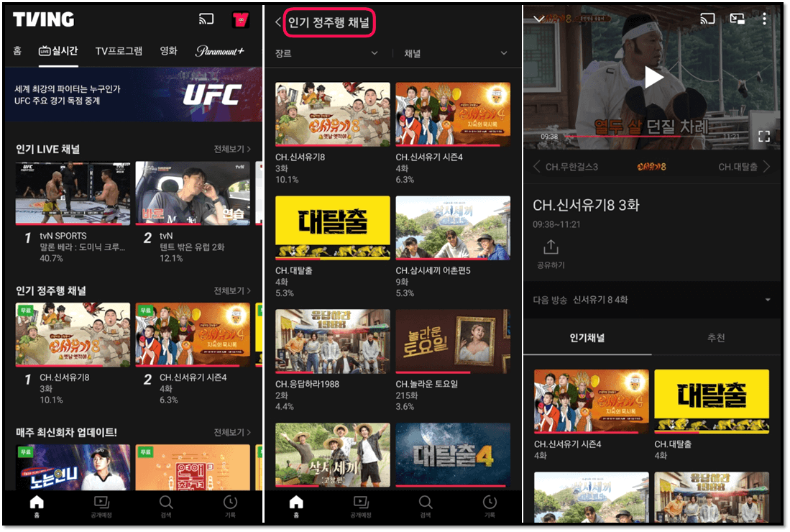
Task: Select the 홈 tab
Action: (18, 50)
